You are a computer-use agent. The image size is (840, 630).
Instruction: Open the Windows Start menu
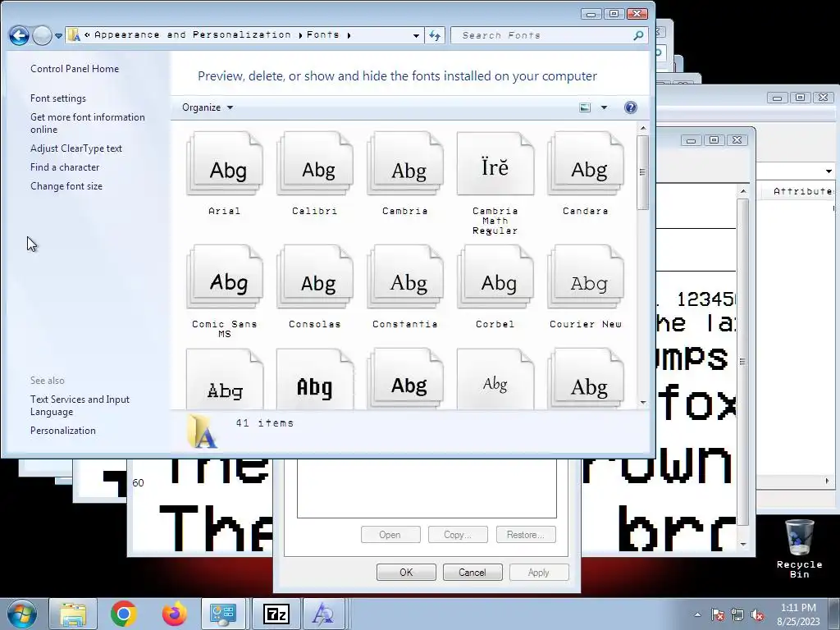21,614
